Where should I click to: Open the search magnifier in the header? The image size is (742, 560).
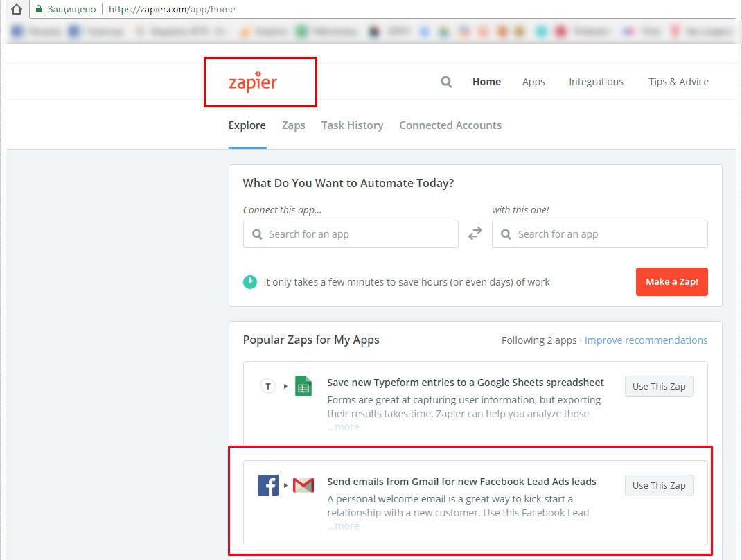point(446,82)
